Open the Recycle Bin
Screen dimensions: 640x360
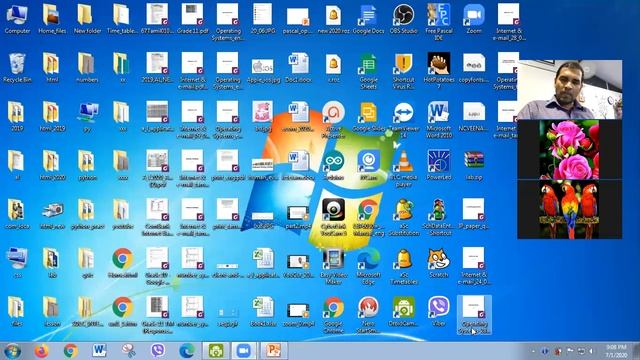coord(17,67)
